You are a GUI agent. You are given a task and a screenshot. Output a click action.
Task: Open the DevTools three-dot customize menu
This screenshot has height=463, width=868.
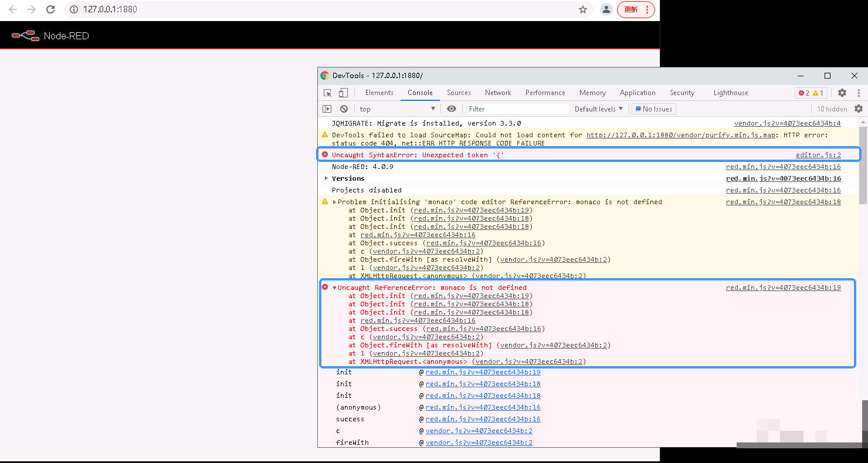[x=859, y=93]
